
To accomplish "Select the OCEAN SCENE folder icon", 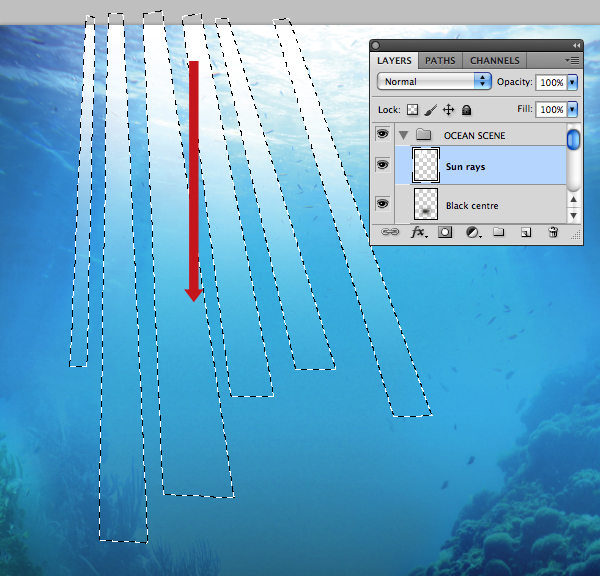I will 424,135.
